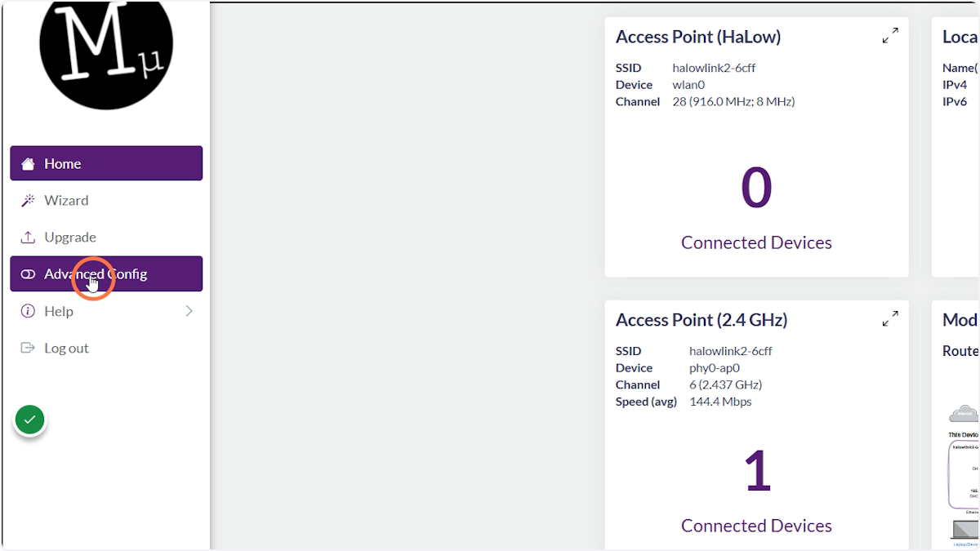
Task: Click the SSID value halowlink2-6cff
Action: (x=714, y=68)
